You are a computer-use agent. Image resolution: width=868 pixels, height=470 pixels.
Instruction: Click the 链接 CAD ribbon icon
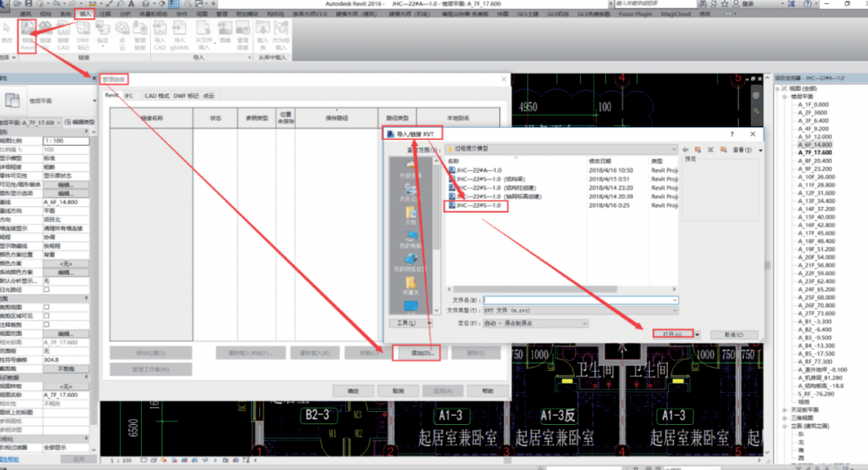tap(64, 36)
